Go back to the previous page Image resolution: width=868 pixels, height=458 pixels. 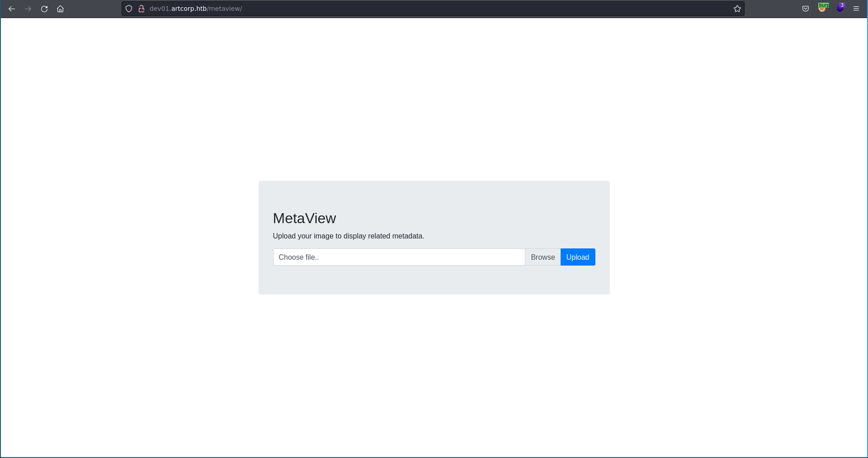[x=12, y=9]
